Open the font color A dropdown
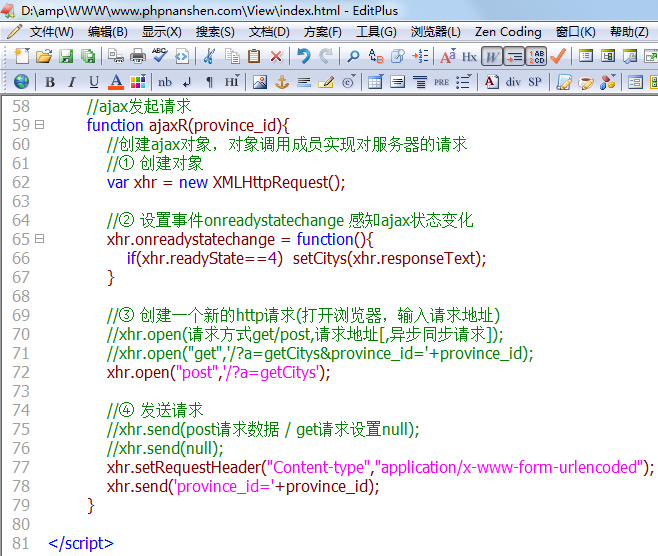This screenshot has width=658, height=556. point(116,82)
